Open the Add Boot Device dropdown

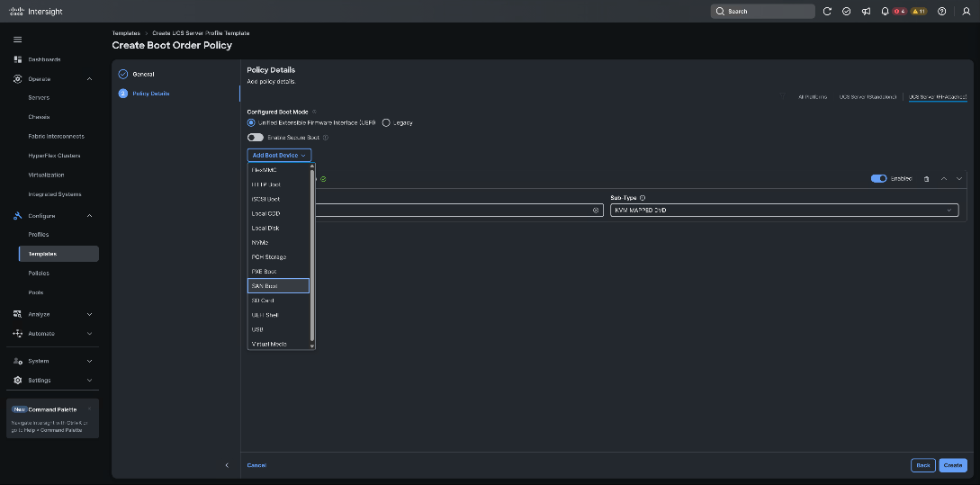click(279, 155)
